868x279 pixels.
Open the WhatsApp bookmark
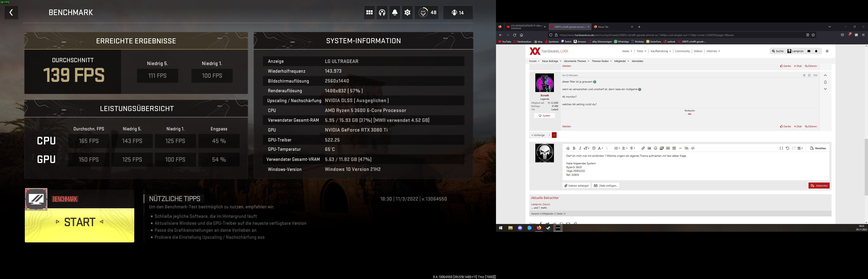point(621,42)
